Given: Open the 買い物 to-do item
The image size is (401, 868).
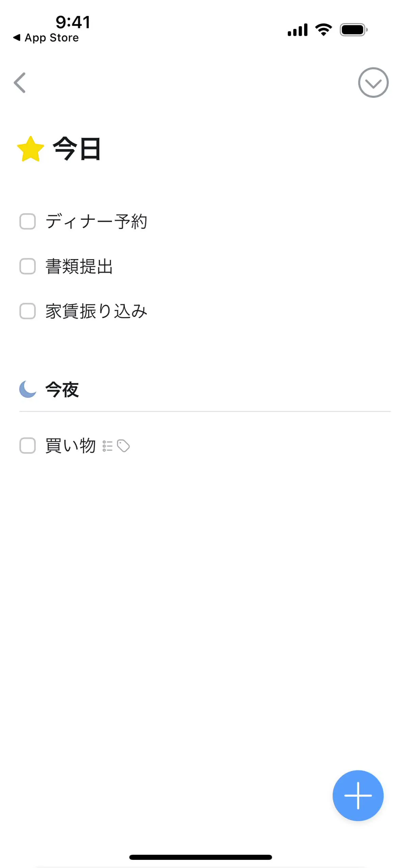Looking at the screenshot, I should pyautogui.click(x=71, y=446).
